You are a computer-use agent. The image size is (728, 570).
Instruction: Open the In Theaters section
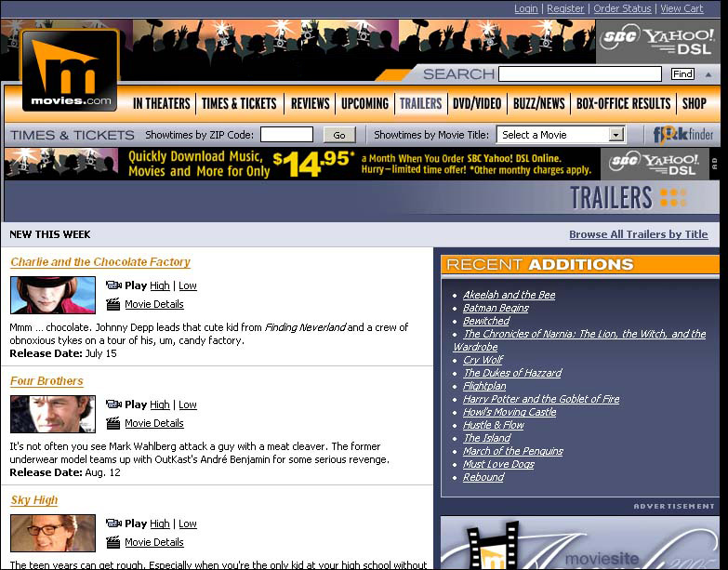[x=161, y=103]
